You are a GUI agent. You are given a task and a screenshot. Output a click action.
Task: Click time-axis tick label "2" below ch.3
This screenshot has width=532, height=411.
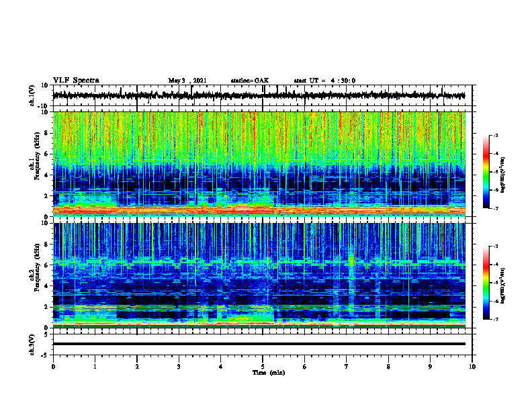137,367
